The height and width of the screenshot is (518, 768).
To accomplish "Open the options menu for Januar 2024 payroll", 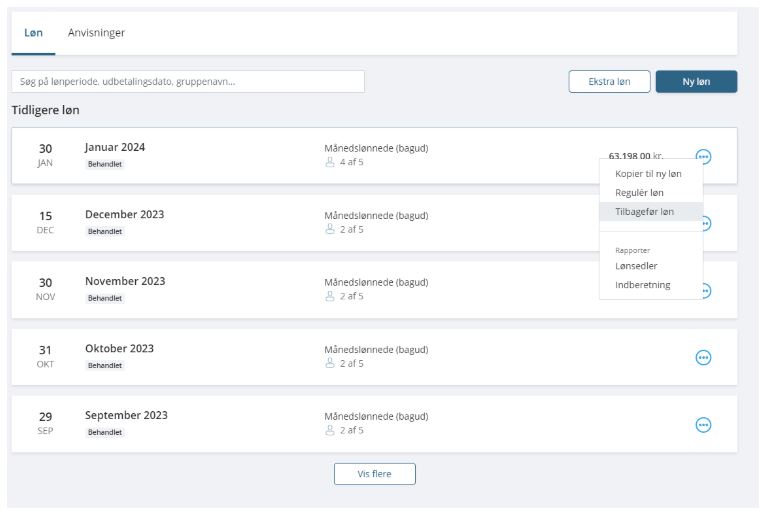I will pos(703,156).
